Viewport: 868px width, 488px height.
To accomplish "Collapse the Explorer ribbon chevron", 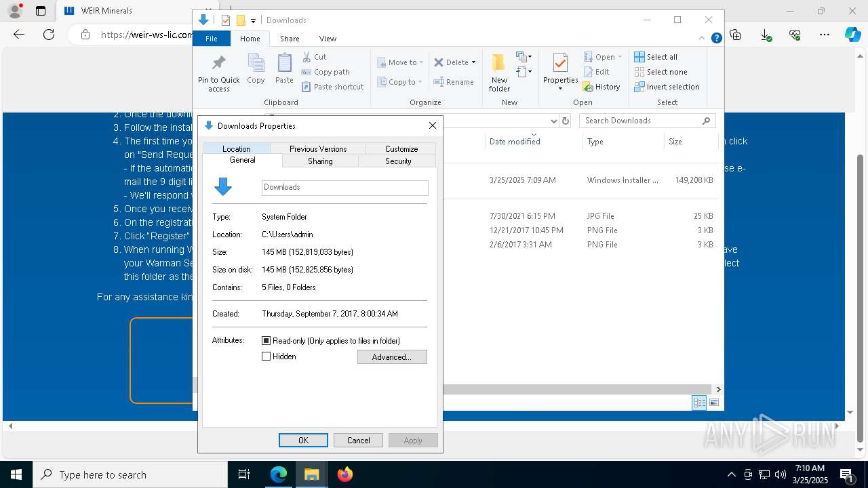I will (x=702, y=39).
